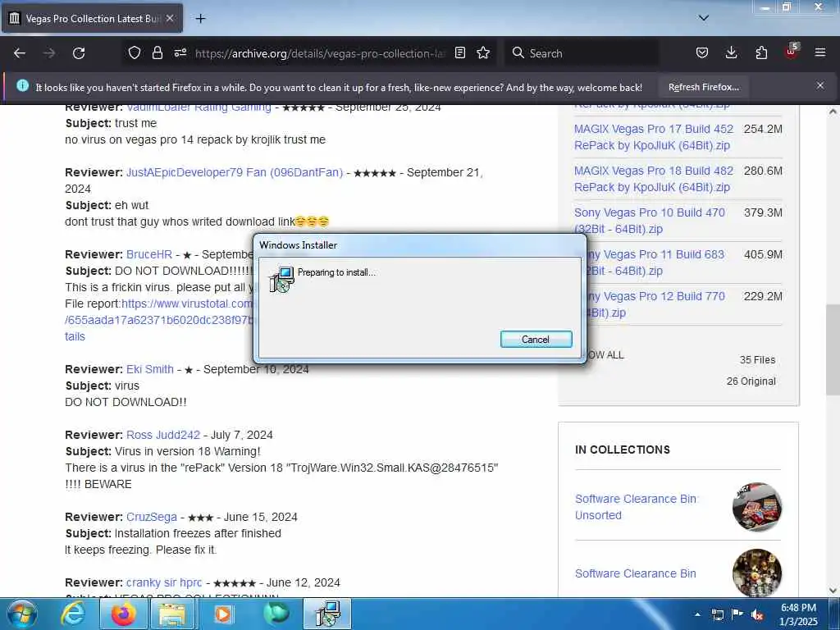Viewport: 840px width, 630px height.
Task: Switch to Firefox in the taskbar
Action: point(123,614)
